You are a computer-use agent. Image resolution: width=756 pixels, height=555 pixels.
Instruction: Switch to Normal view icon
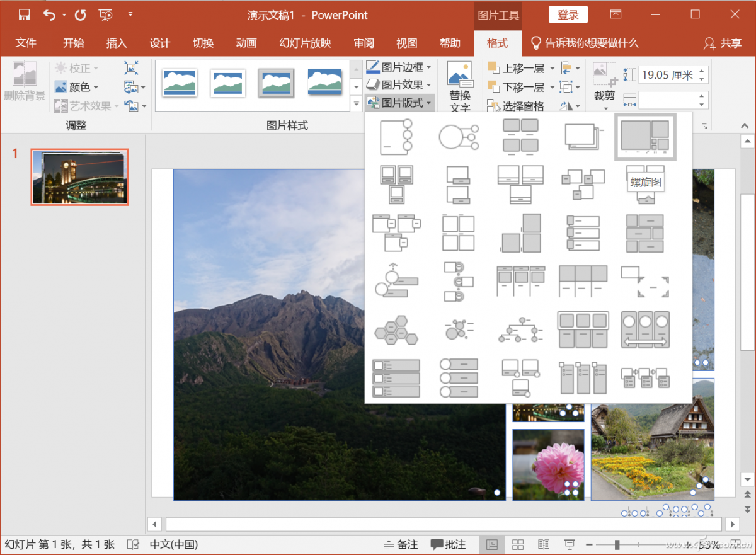pos(492,544)
